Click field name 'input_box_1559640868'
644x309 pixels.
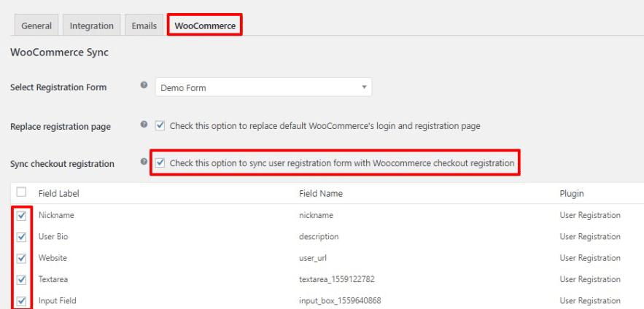pos(341,301)
